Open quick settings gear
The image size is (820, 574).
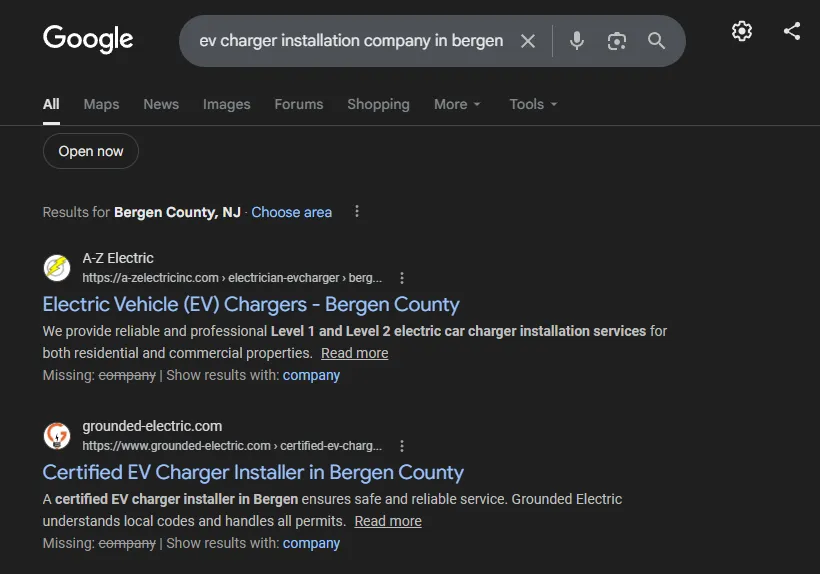point(741,31)
